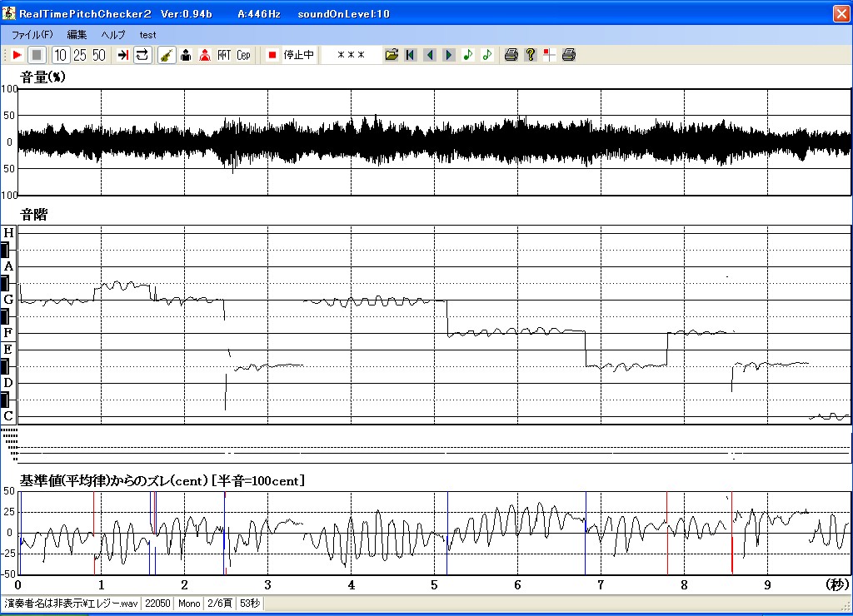Screen dimensions: 853x616
Task: Select the 10 time-scale toggle
Action: tap(60, 55)
